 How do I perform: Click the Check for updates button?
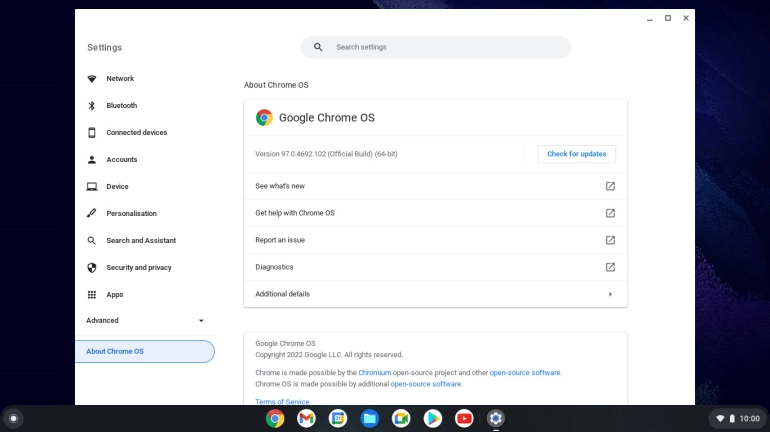tap(576, 154)
